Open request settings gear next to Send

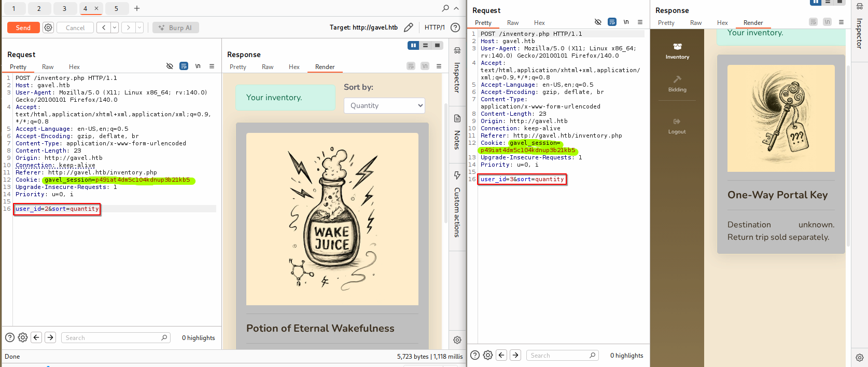tap(48, 28)
